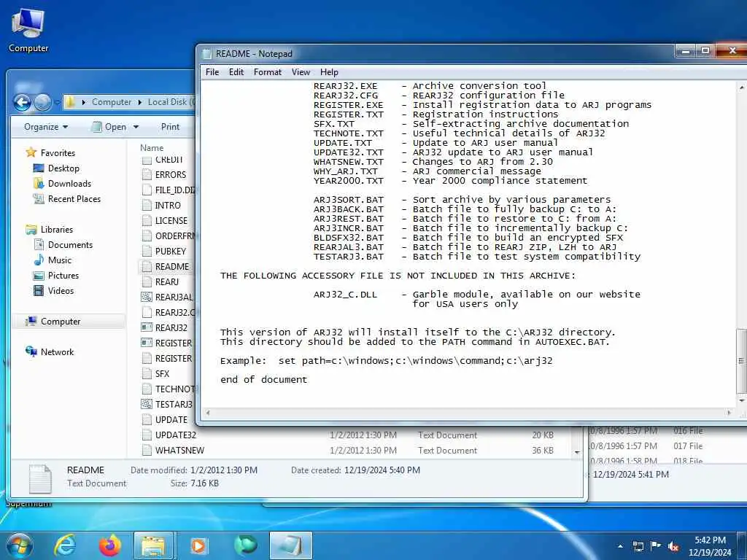Open the Music library
Screen dimensions: 747x560
point(60,260)
